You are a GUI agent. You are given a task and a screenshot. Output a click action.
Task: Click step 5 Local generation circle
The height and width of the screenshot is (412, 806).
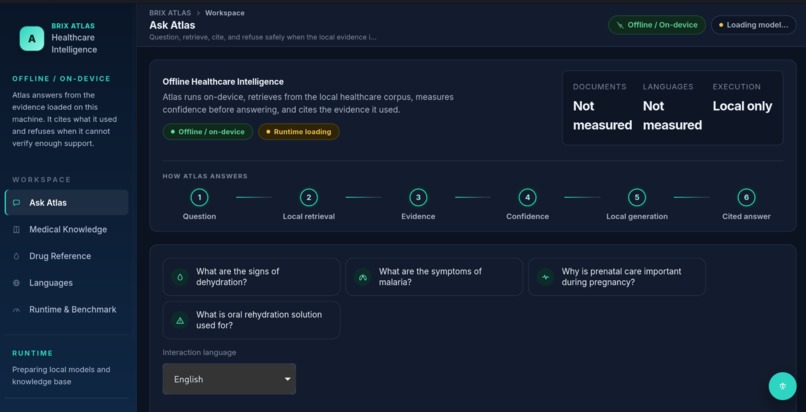click(637, 197)
